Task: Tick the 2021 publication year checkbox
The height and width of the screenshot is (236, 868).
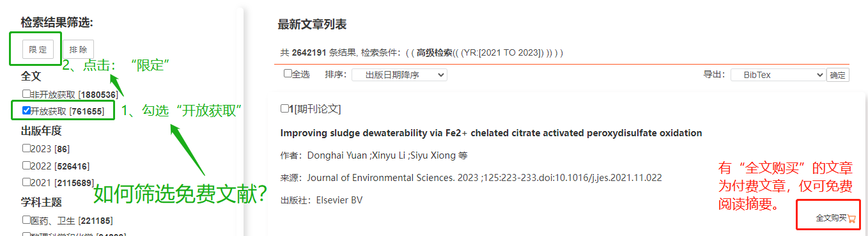Action: [26, 182]
